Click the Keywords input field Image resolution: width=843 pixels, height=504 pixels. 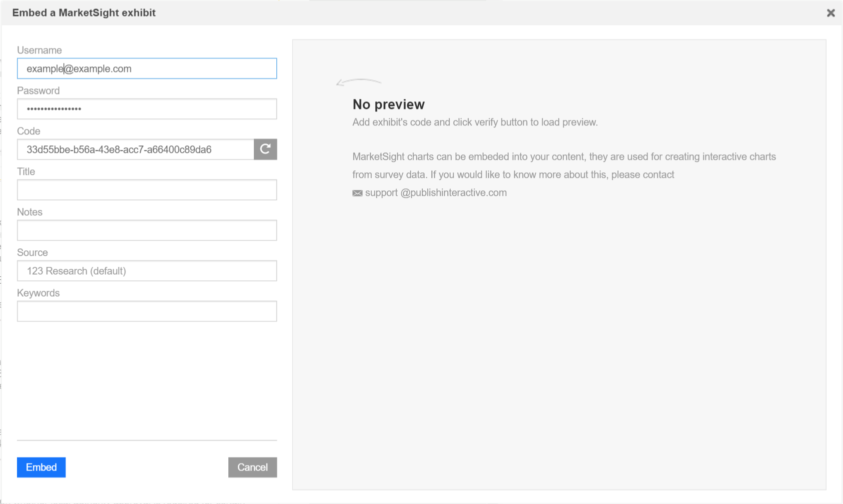(146, 311)
